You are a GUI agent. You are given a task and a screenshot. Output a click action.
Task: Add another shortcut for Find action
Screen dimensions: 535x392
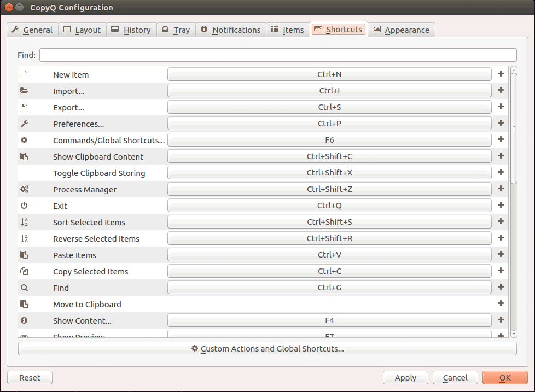click(x=501, y=286)
